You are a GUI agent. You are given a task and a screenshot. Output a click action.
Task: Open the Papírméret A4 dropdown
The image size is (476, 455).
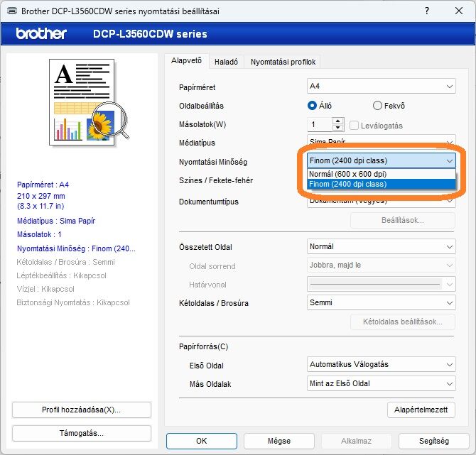coord(381,86)
